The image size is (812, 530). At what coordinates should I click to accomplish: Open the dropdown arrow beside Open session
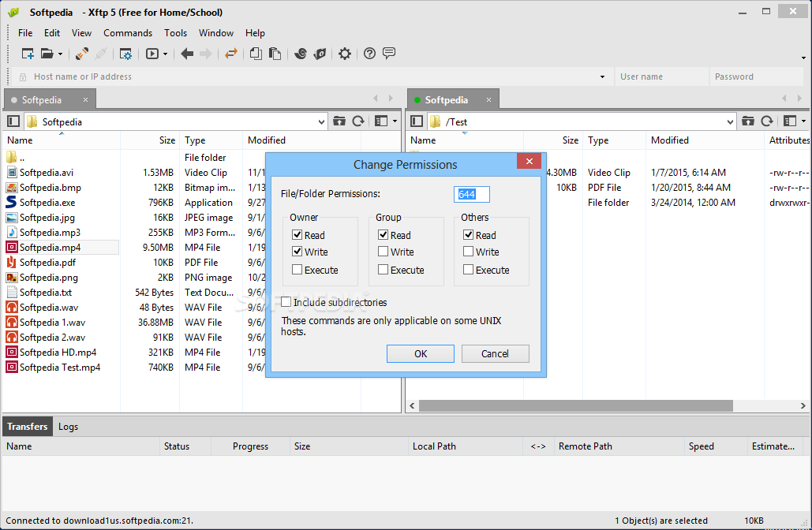tap(60, 54)
